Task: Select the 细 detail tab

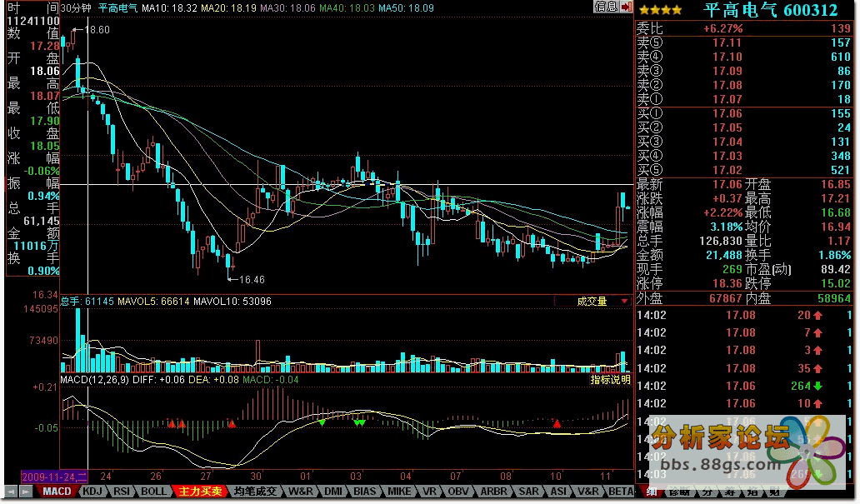Action: pos(652,492)
